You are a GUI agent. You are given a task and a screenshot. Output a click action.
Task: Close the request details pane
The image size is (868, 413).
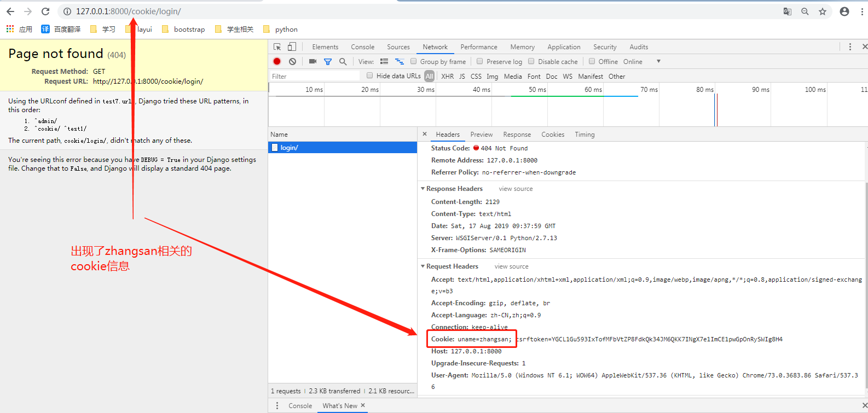[425, 134]
